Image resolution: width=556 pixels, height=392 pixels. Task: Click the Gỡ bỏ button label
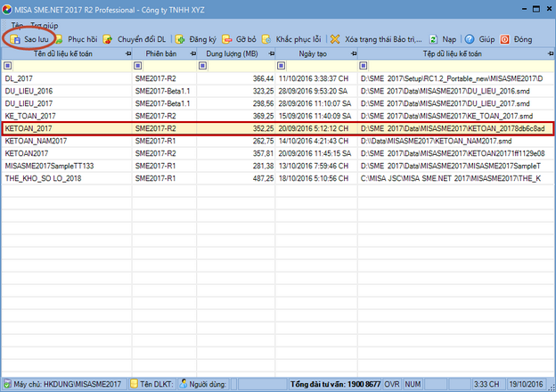click(x=246, y=39)
